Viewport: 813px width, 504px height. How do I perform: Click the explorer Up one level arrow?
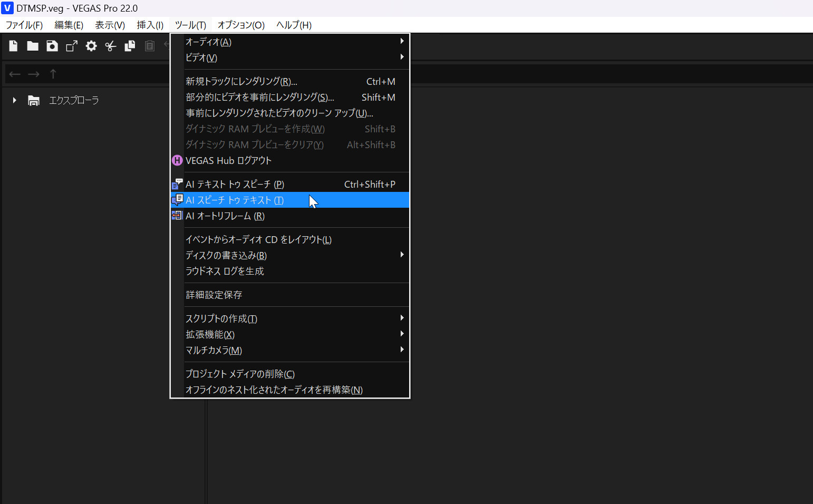(53, 74)
